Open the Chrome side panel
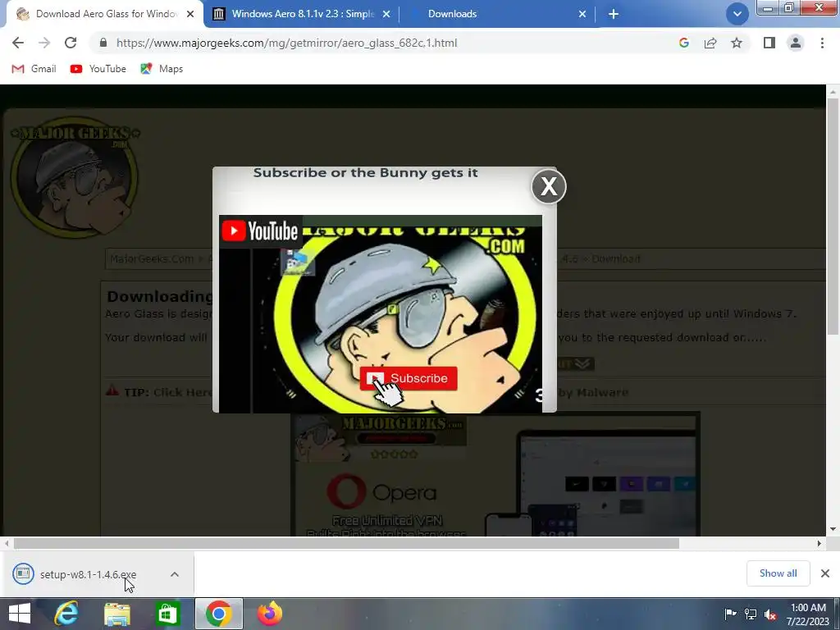 tap(769, 43)
